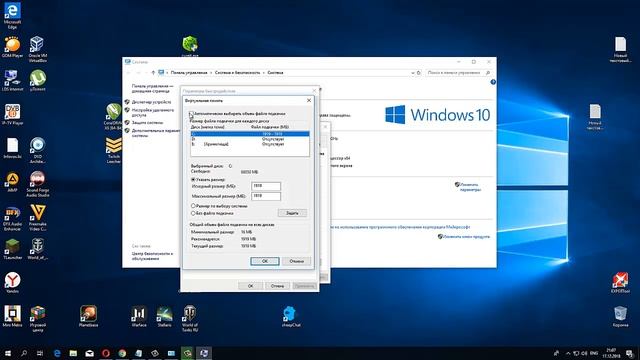The height and width of the screenshot is (360, 640).
Task: Select the custom size radio button
Action: point(193,180)
